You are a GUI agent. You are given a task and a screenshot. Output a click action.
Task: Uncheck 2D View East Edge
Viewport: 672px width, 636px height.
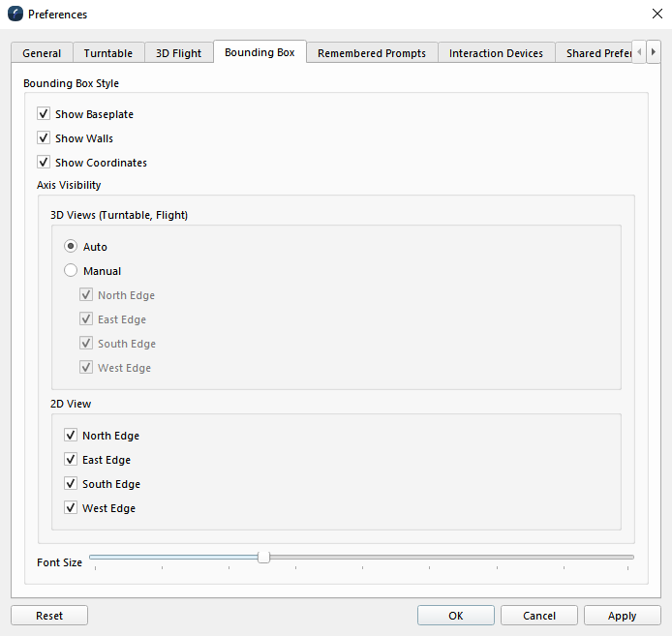pyautogui.click(x=71, y=460)
